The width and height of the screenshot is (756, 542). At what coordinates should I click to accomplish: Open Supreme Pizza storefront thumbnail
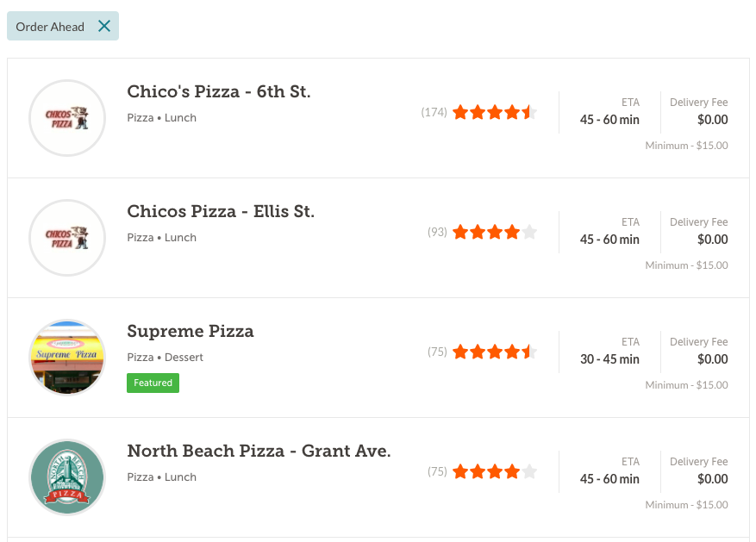coord(67,358)
